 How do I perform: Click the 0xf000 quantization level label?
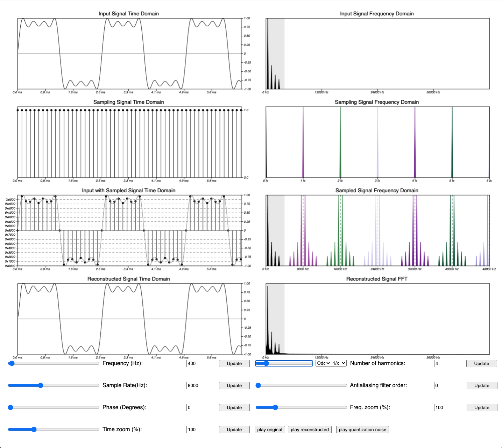10,200
